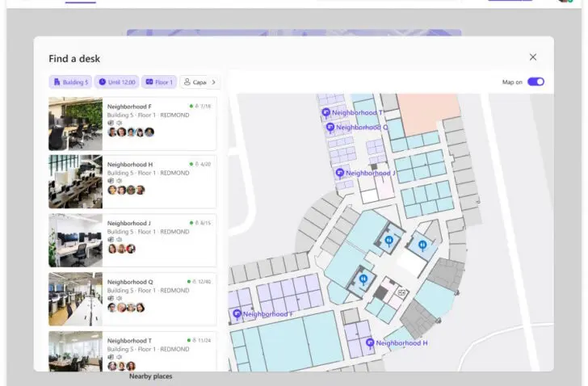Click the Neighborhood T pin on the map

tap(325, 112)
